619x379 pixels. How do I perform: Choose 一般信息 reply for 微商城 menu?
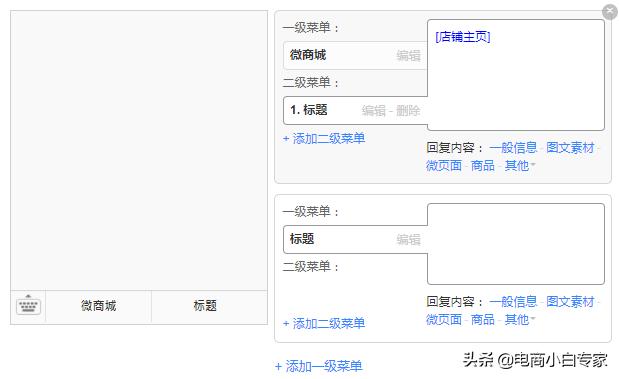click(x=513, y=148)
